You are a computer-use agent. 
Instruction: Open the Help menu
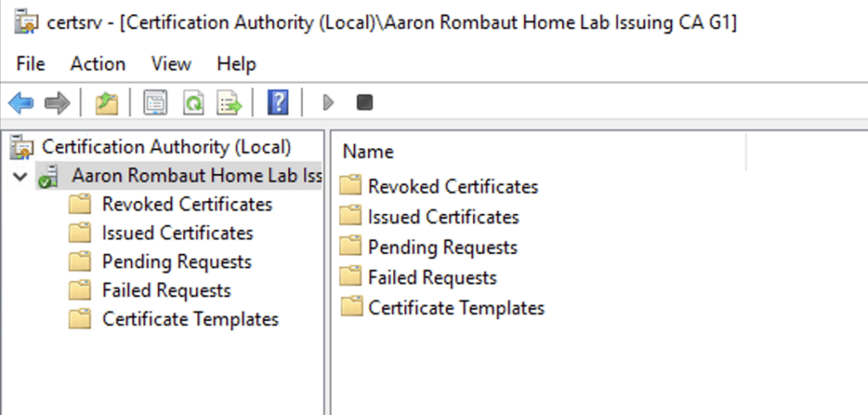[x=236, y=64]
